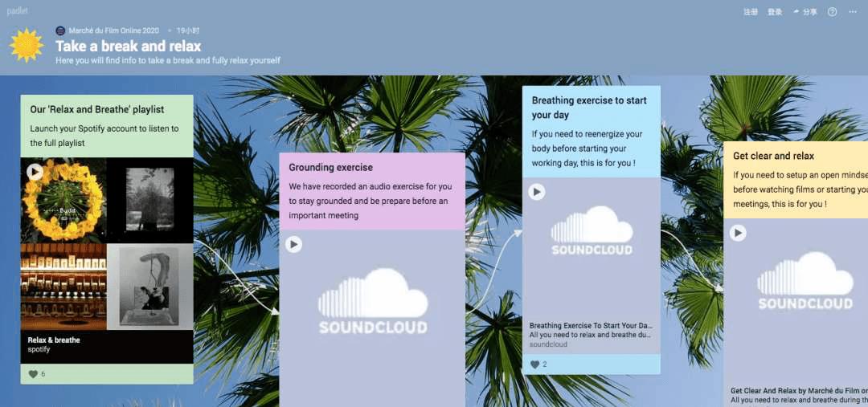Open the Breathing exercise SoundCloud logo embed
868x407 pixels.
click(x=592, y=230)
